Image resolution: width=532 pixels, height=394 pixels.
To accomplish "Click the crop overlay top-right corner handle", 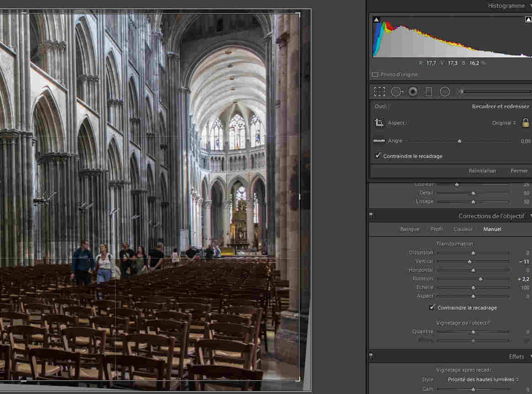I will [x=299, y=14].
